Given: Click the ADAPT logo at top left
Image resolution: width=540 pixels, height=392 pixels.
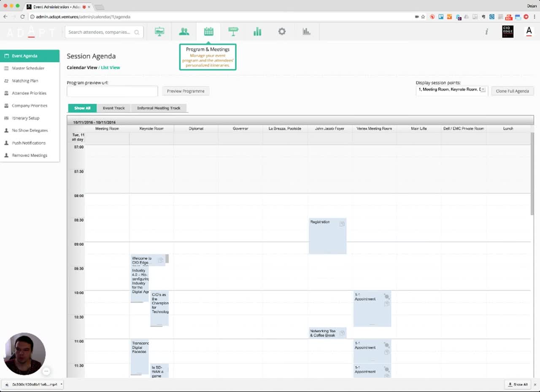Looking at the screenshot, I should tap(31, 32).
